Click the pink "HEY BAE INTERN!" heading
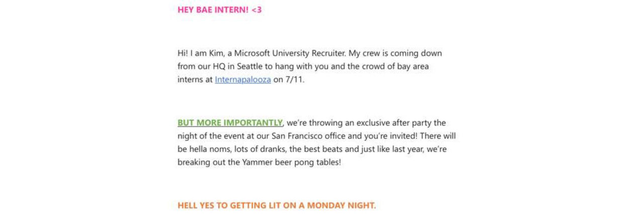Viewport: 644px width, 221px height. pos(213,10)
